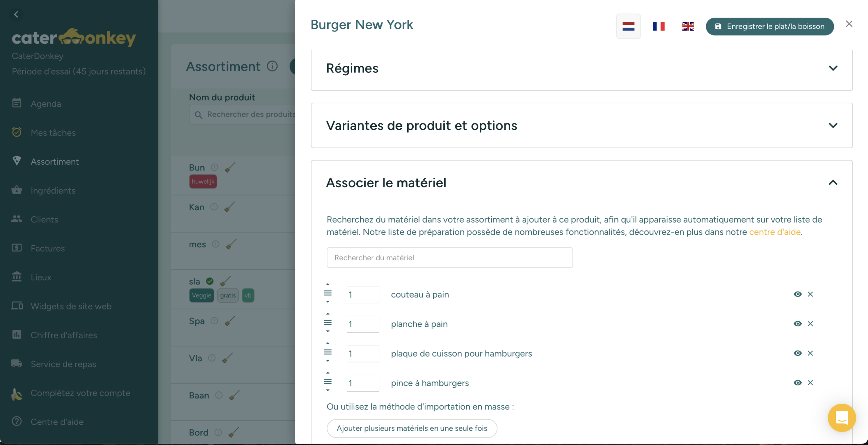Open the help chat bubble

pyautogui.click(x=842, y=418)
